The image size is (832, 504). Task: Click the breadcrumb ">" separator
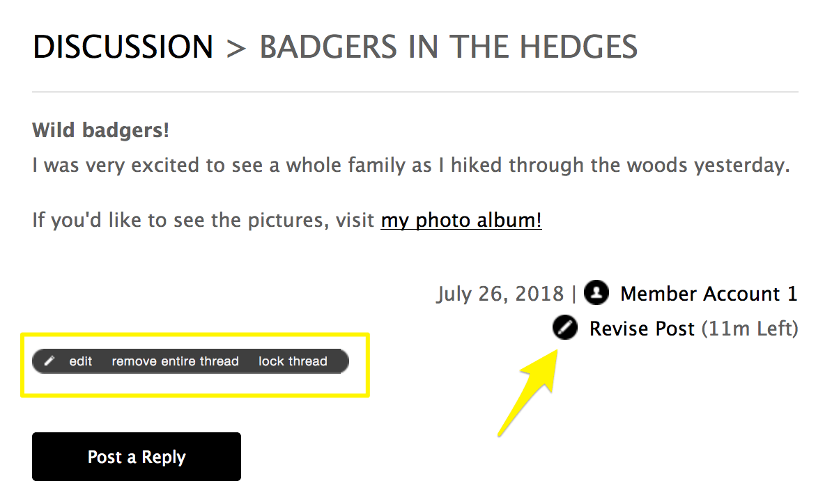coord(236,48)
